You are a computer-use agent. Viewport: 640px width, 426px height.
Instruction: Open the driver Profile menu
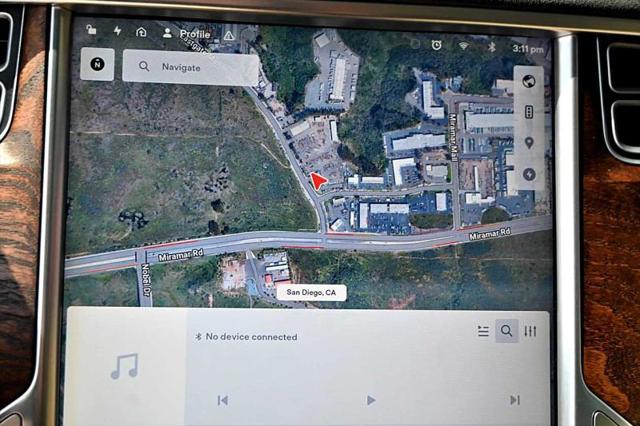[187, 34]
